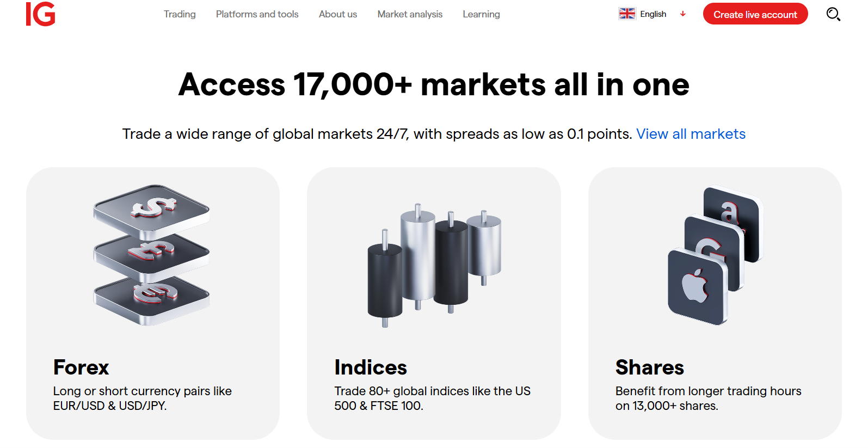Click the candlestick chart illustration
The height and width of the screenshot is (448, 868).
[x=434, y=265]
